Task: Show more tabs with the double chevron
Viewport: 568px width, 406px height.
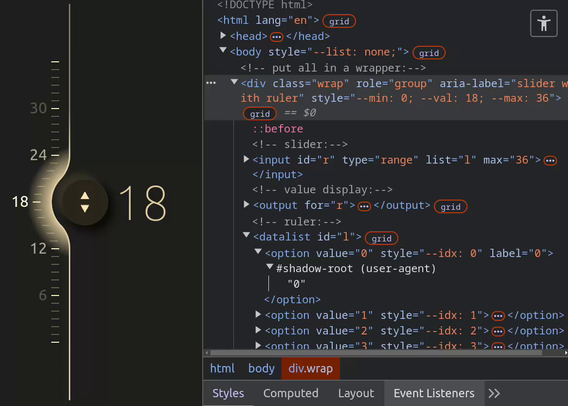Action: click(x=494, y=393)
